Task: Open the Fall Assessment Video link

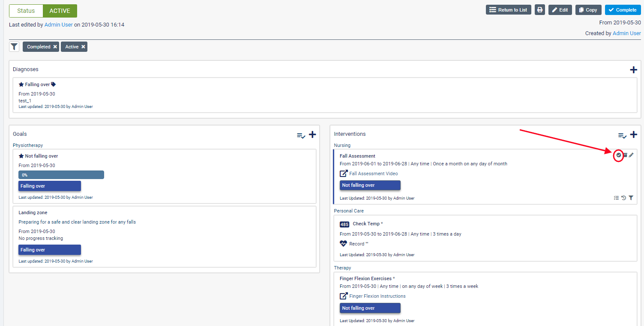Action: click(x=373, y=173)
